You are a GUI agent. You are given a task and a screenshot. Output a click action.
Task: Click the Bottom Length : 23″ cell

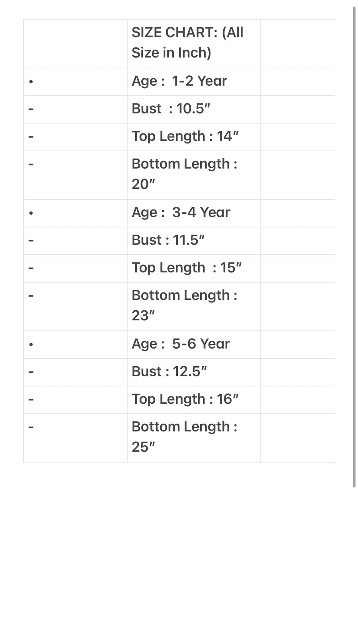coord(184,305)
